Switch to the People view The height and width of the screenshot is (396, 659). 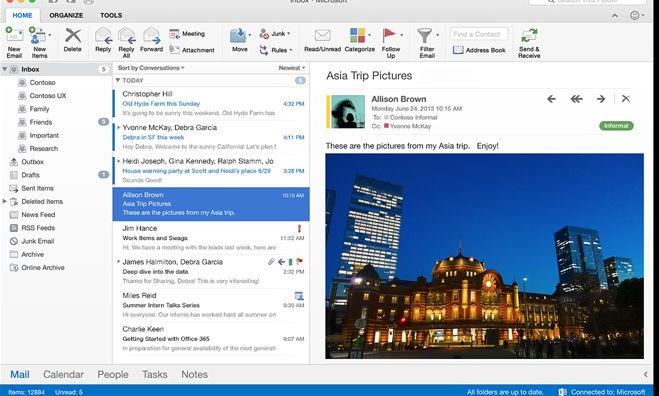click(x=113, y=374)
